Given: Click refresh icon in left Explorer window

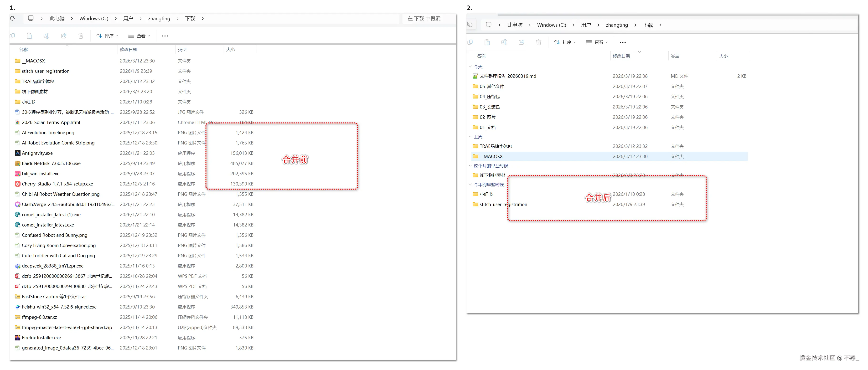Looking at the screenshot, I should point(12,19).
